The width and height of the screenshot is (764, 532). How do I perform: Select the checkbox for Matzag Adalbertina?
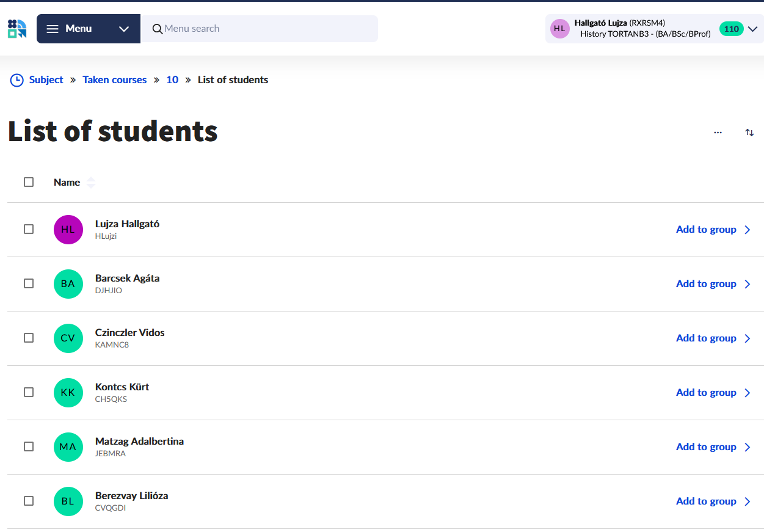[29, 447]
